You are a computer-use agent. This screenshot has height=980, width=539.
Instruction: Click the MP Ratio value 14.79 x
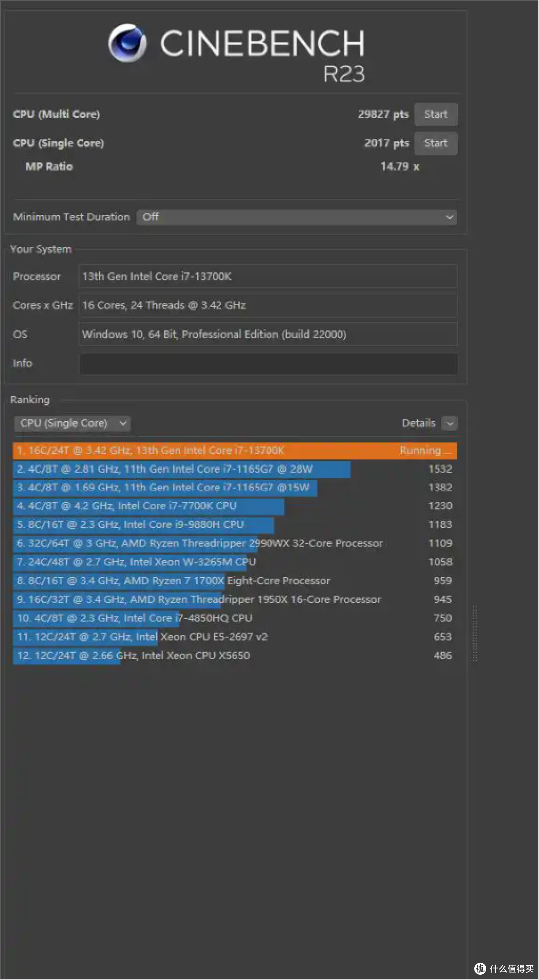coord(400,167)
